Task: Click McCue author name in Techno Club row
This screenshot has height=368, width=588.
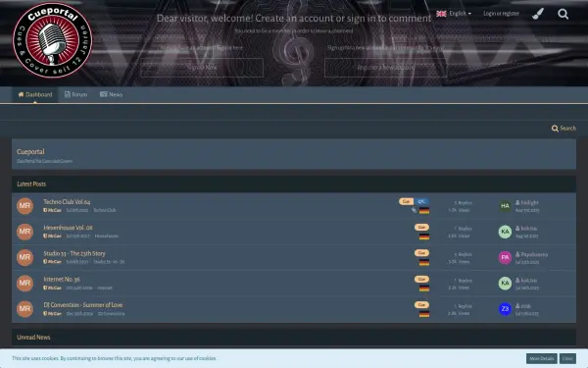Action: click(54, 210)
